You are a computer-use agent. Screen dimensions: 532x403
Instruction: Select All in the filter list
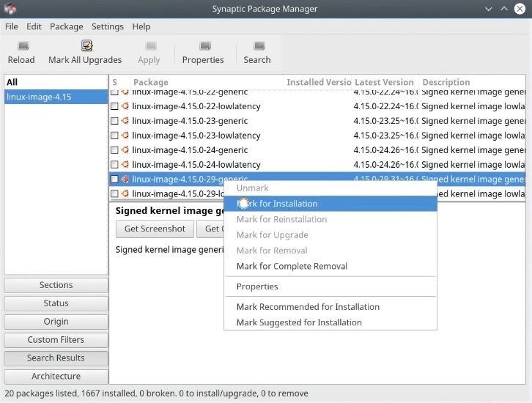click(x=56, y=82)
